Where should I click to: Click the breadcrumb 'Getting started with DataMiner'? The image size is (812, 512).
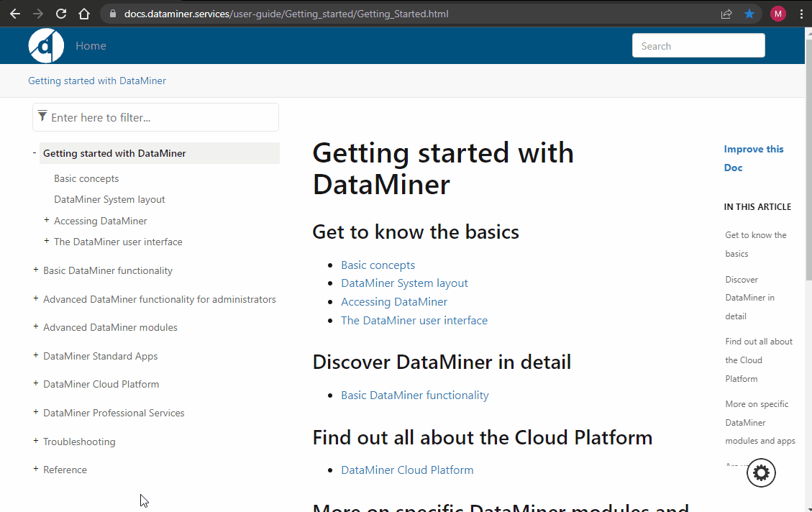click(x=97, y=81)
